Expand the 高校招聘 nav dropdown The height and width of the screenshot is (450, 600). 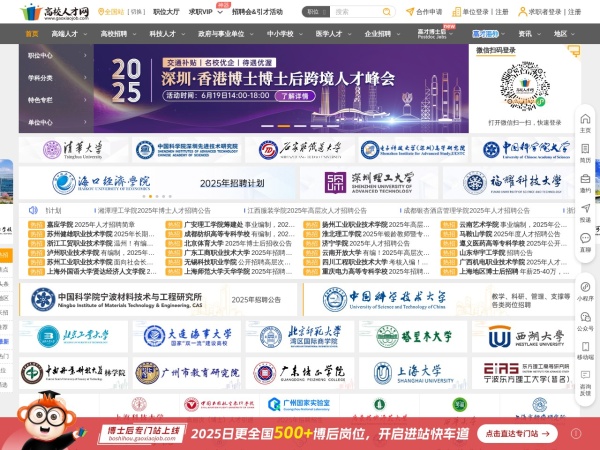click(134, 34)
